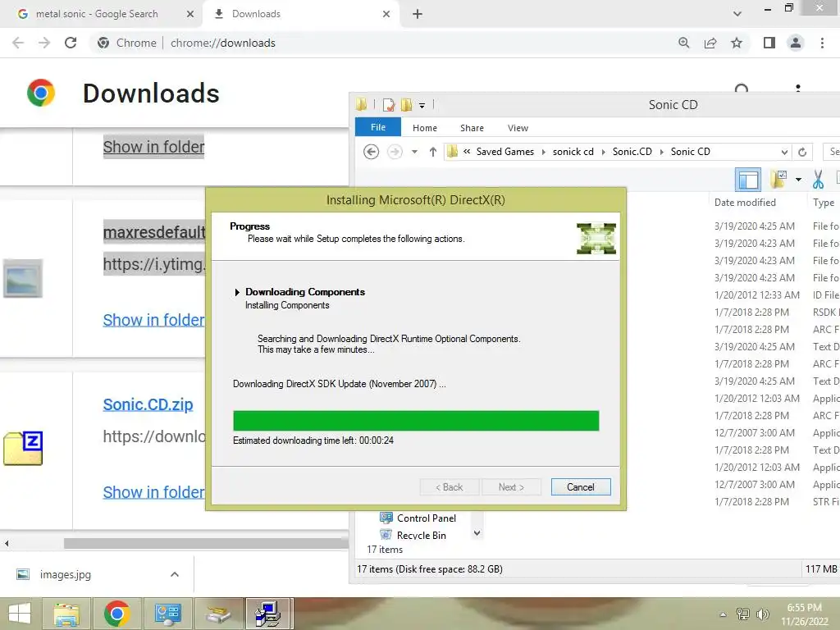Click the maxresdefault image thumbnail
Screen dimensions: 840x630
coord(23,279)
